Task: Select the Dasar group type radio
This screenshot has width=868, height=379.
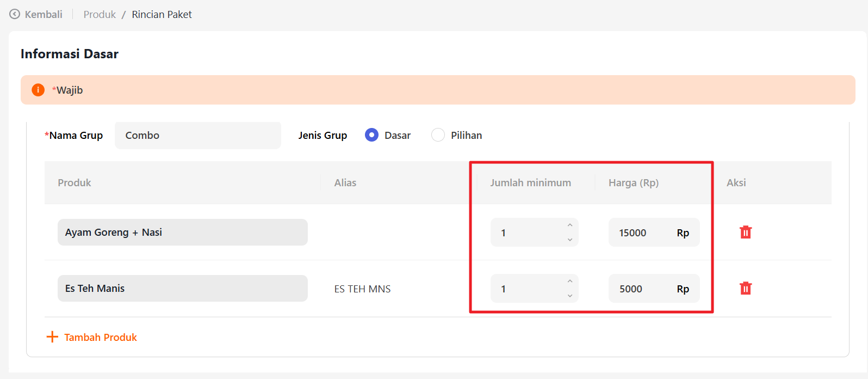Action: point(372,135)
